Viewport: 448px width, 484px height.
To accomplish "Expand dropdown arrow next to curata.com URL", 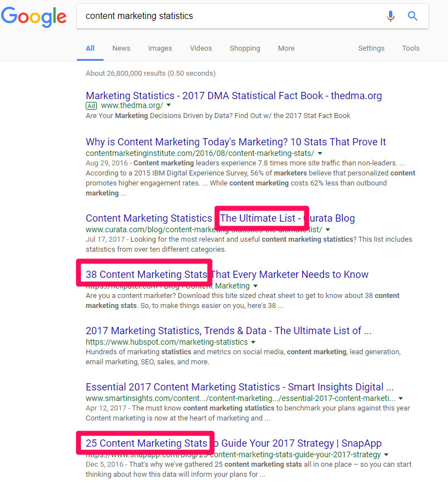I will 328,229.
